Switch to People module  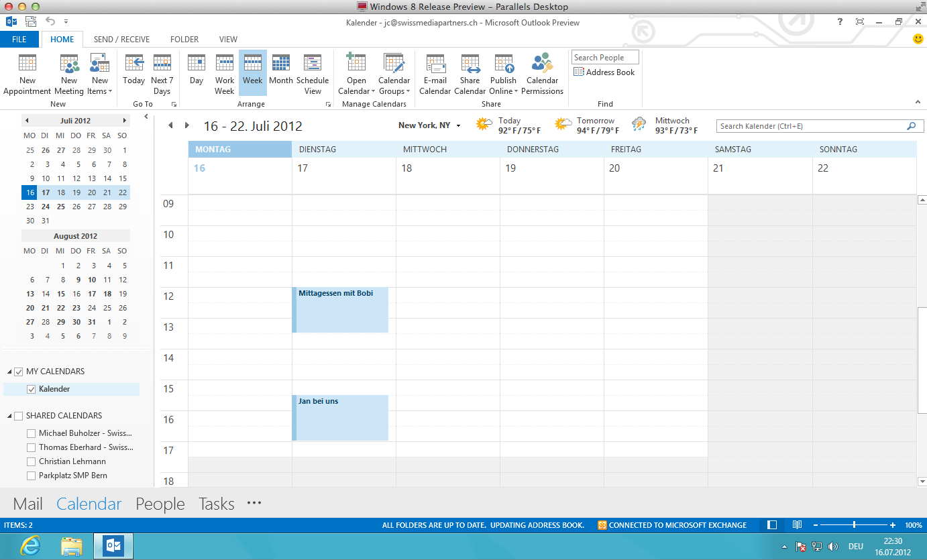(x=160, y=504)
